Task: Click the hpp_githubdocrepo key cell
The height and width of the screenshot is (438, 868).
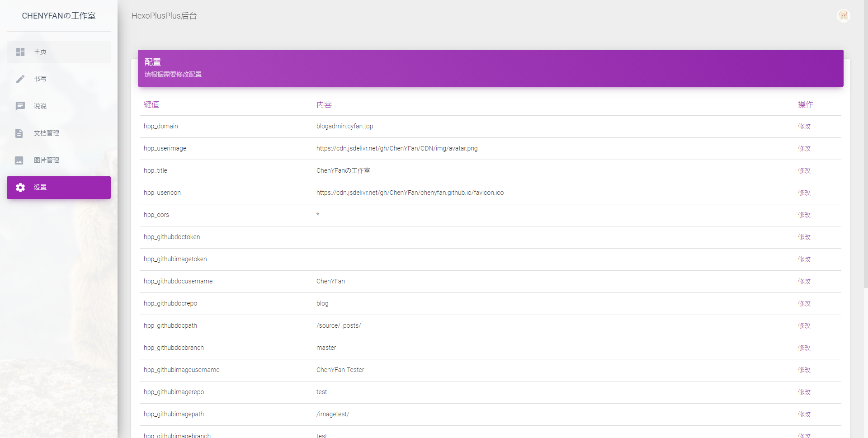Action: pyautogui.click(x=170, y=303)
